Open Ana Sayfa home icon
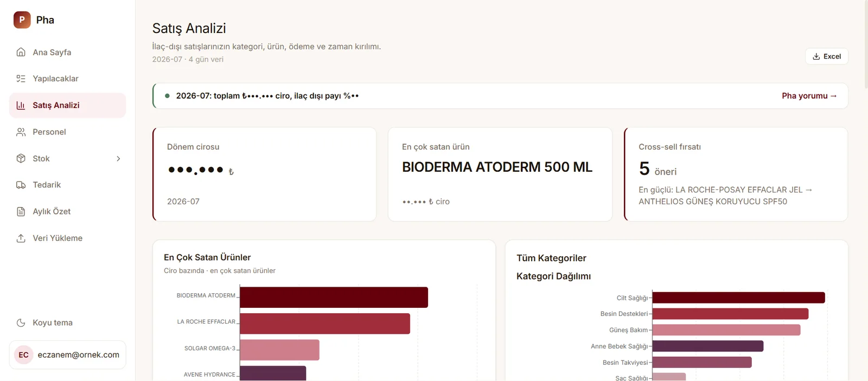The width and height of the screenshot is (868, 381). pyautogui.click(x=21, y=52)
